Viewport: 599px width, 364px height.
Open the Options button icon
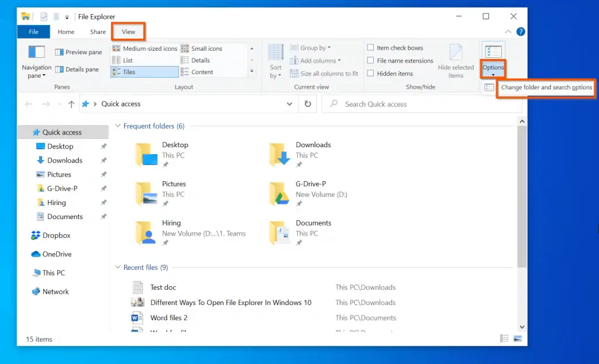(493, 52)
